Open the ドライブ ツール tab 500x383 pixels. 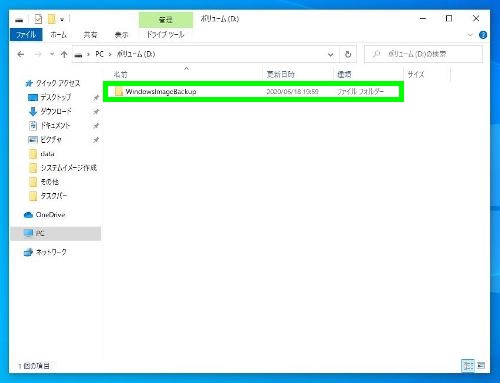point(165,35)
